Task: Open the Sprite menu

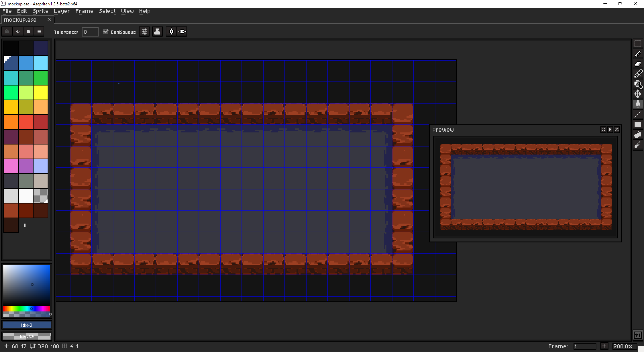Action: tap(40, 11)
